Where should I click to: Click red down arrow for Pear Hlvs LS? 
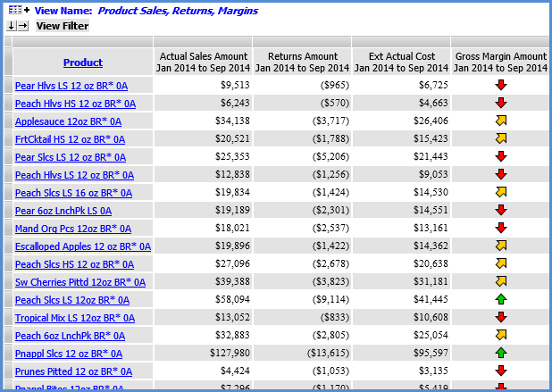click(x=500, y=85)
